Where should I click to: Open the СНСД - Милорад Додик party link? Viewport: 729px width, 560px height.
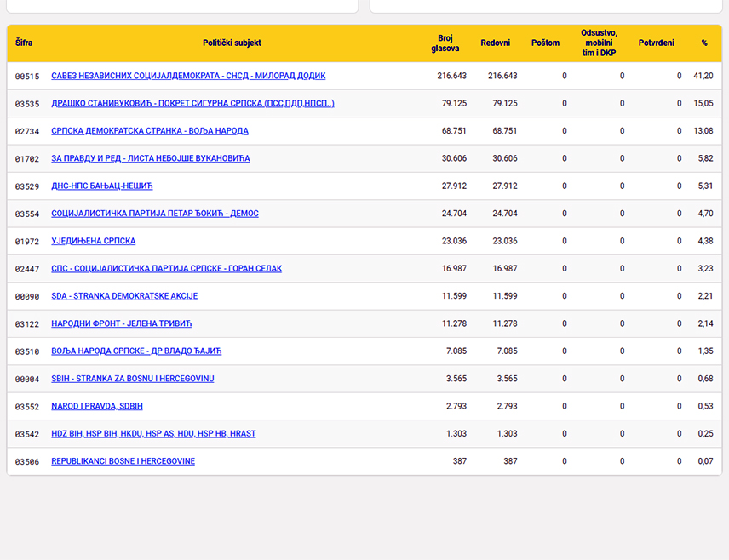pos(188,76)
